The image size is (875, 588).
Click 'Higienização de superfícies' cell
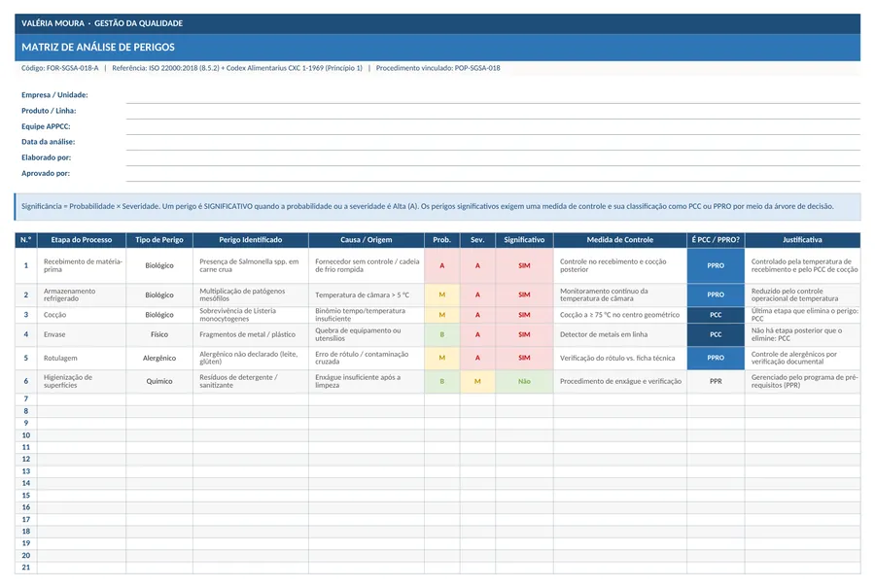82,382
